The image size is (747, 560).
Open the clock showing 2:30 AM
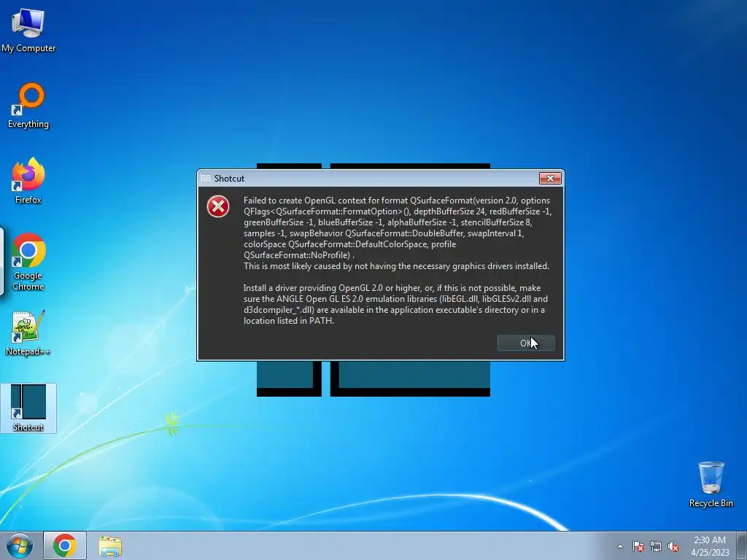coord(710,545)
